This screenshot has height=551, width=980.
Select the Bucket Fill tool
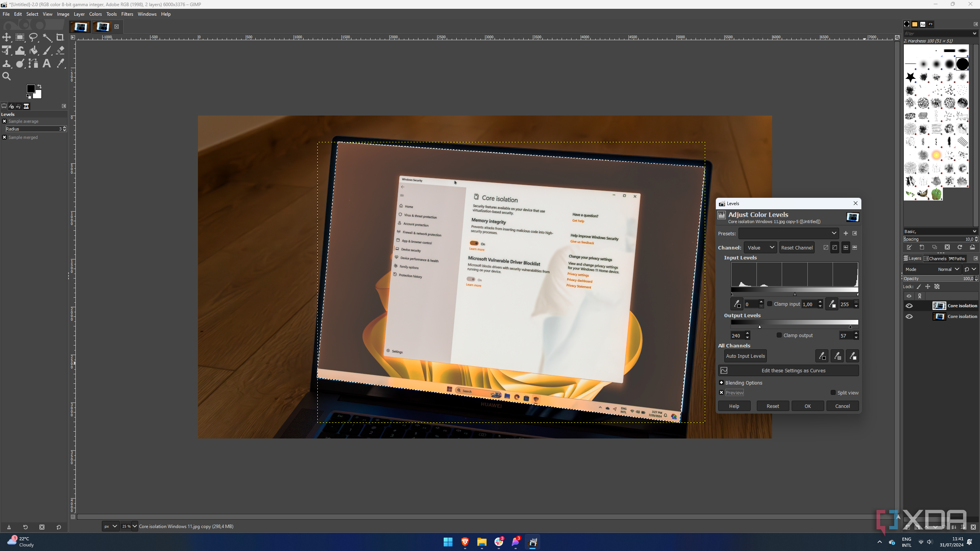33,50
